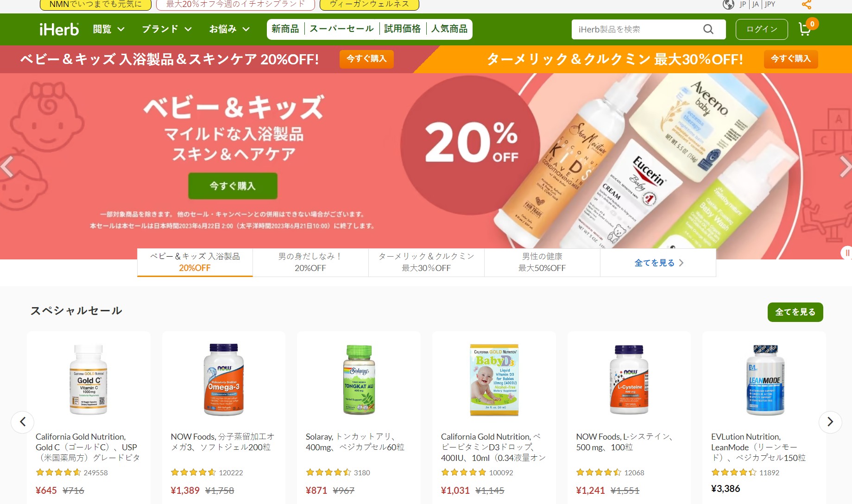Screen dimensions: 852x504
Task: Show next special sale products
Action: [x=830, y=422]
